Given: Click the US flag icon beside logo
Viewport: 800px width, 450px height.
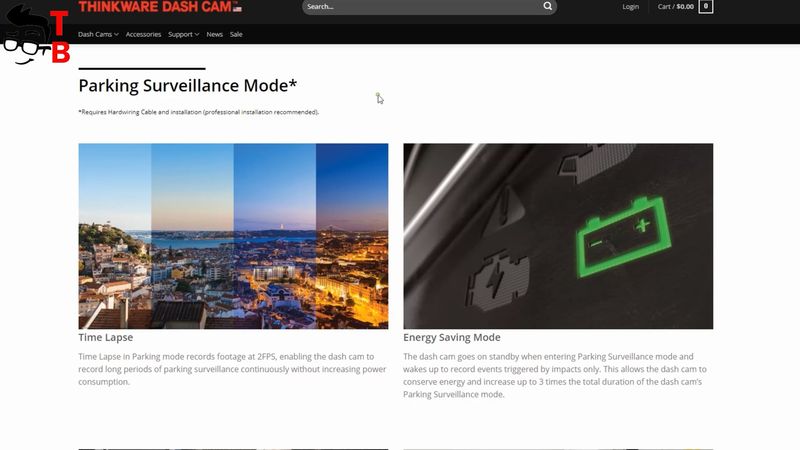Looking at the screenshot, I should pyautogui.click(x=237, y=7).
